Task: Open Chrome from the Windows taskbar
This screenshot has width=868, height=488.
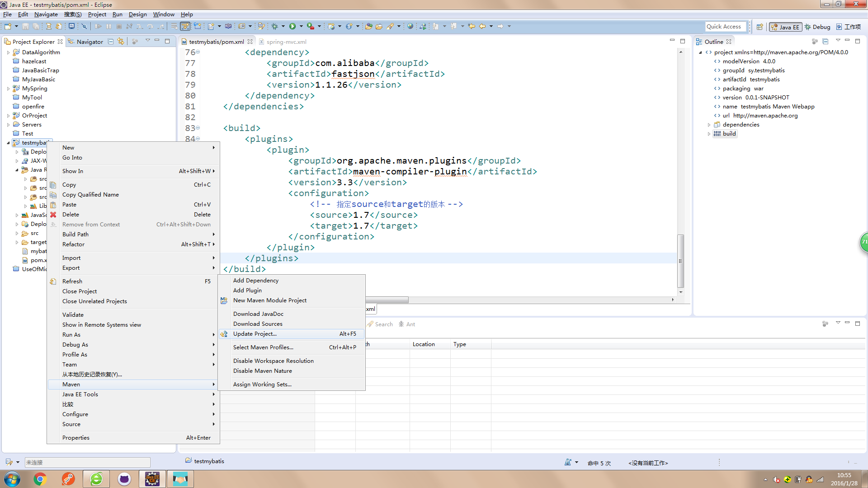Action: click(40, 479)
